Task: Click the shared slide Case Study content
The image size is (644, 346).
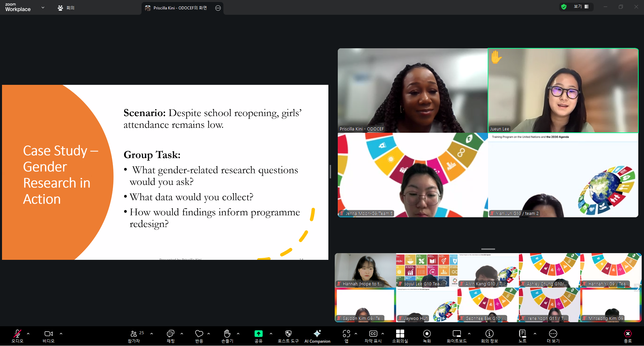Action: (165, 172)
